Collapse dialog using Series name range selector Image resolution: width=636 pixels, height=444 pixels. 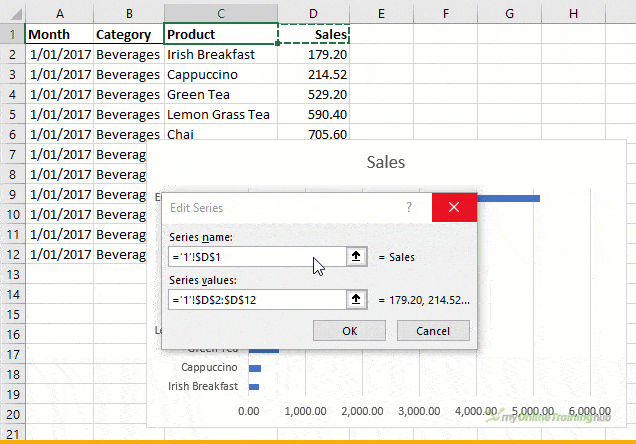[357, 256]
